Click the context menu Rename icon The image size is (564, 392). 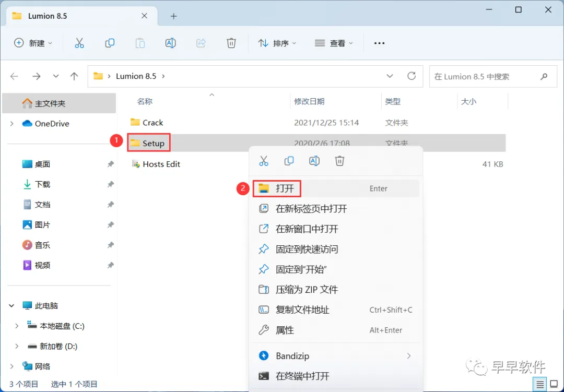(314, 161)
